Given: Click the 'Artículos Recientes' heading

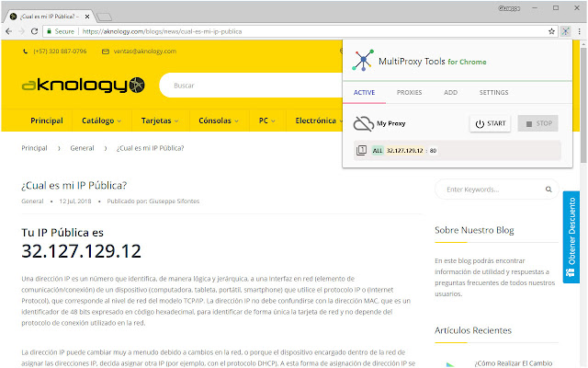Looking at the screenshot, I should tap(473, 330).
